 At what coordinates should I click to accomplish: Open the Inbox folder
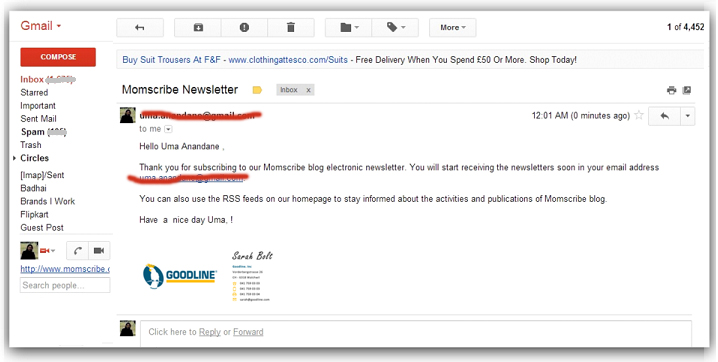(x=32, y=79)
